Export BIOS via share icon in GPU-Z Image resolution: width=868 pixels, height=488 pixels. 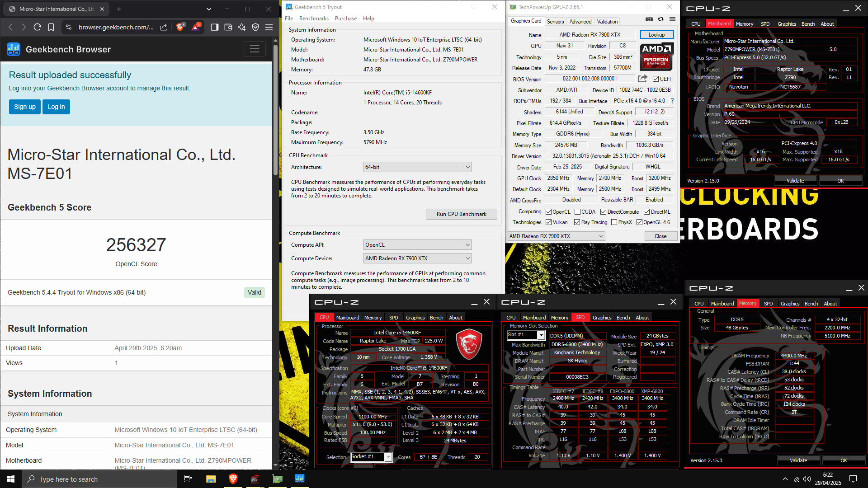point(642,79)
